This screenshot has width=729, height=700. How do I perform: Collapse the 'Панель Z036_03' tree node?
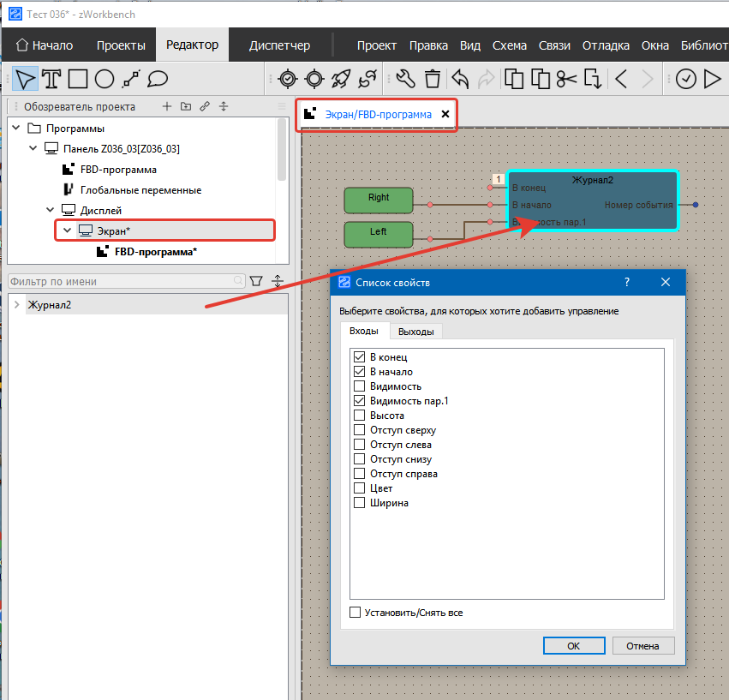click(33, 149)
